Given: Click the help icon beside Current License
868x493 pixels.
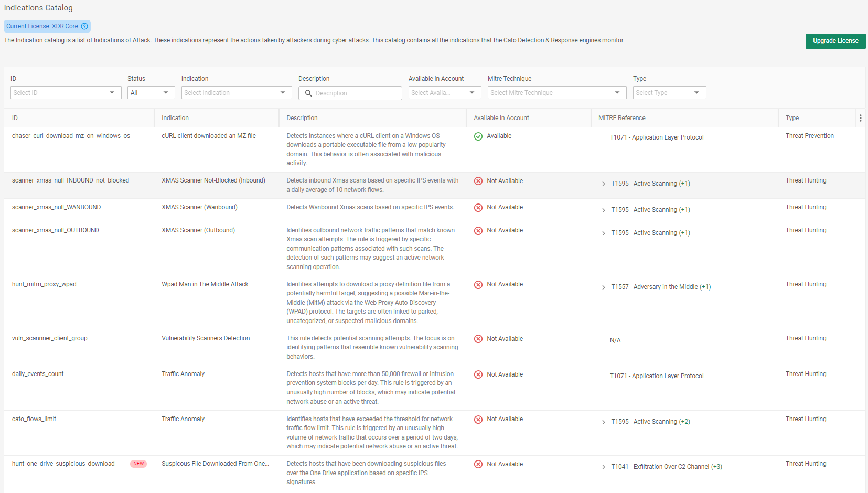Looking at the screenshot, I should click(x=84, y=26).
